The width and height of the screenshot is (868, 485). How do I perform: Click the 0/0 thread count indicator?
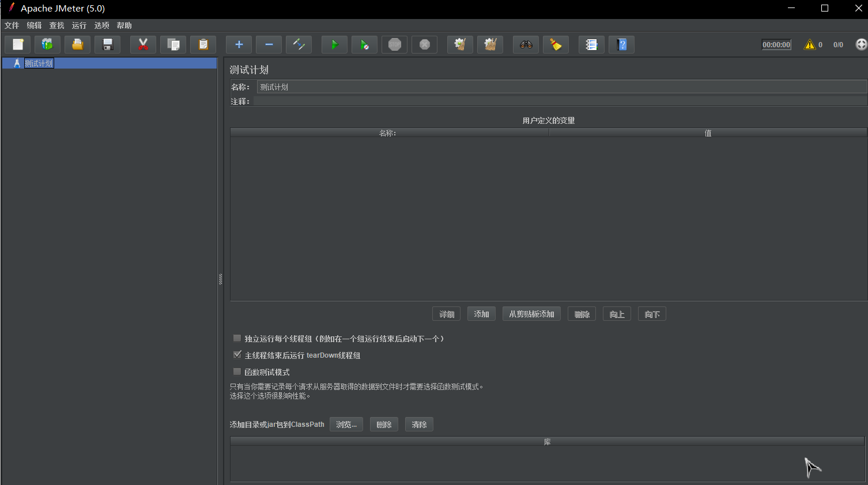[x=838, y=44]
